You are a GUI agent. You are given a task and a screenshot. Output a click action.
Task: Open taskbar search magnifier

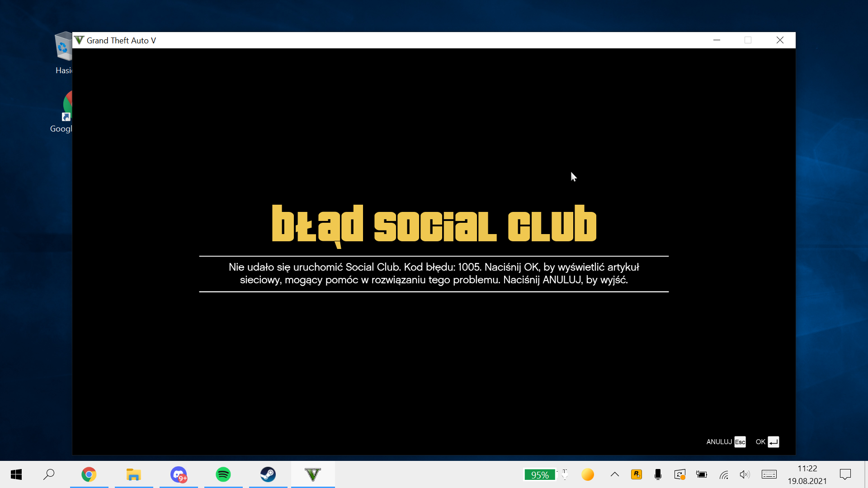(49, 474)
